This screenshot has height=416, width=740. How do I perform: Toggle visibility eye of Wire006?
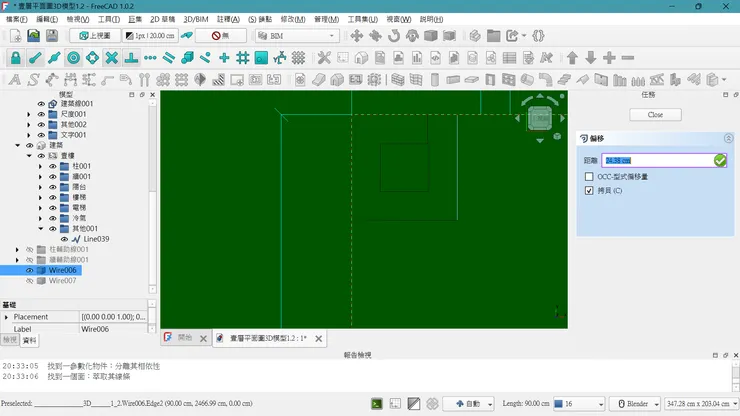(29, 270)
